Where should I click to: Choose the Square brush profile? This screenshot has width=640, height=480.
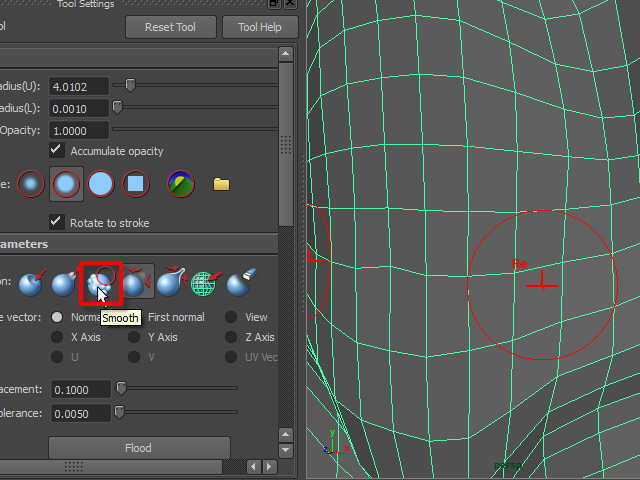(135, 184)
